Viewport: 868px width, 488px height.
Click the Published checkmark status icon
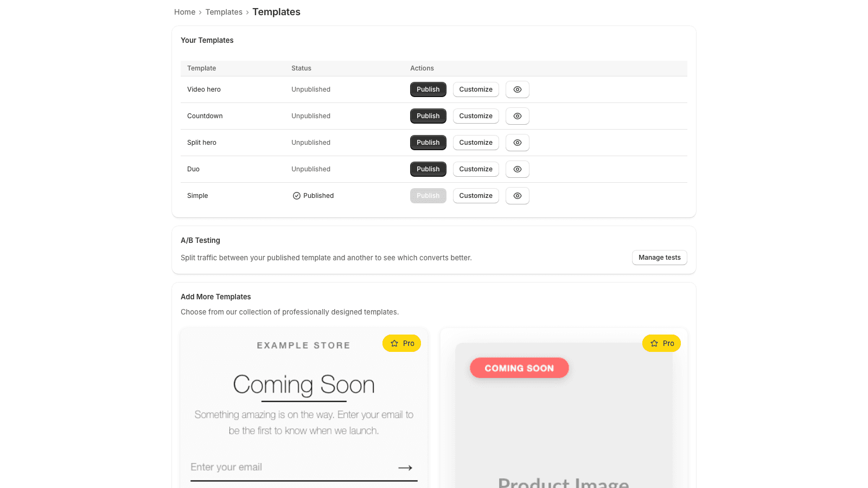[x=297, y=196]
